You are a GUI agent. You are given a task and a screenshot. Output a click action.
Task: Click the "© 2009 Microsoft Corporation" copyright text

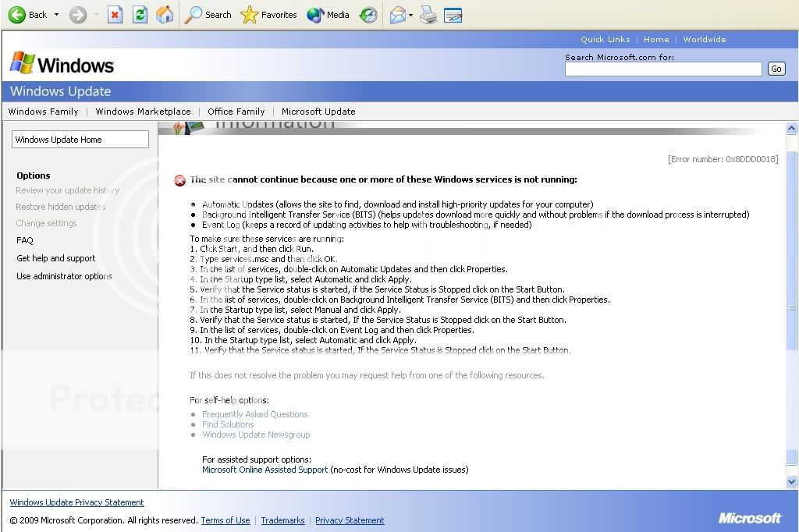(x=104, y=520)
